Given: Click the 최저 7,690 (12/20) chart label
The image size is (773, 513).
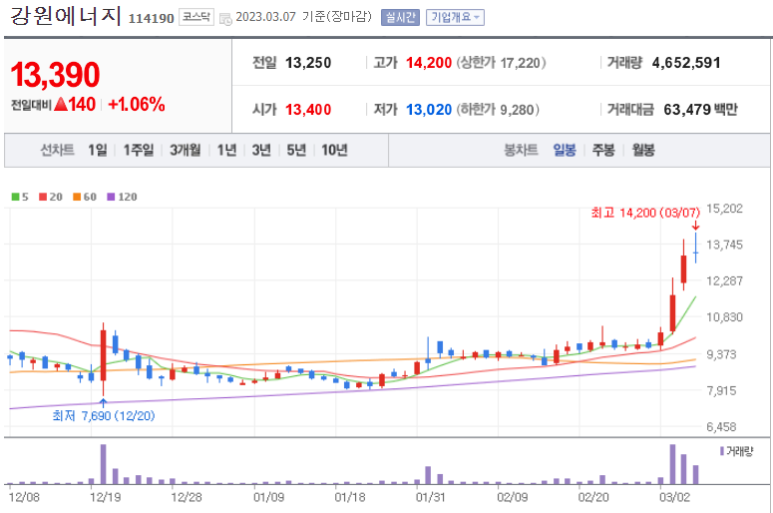Looking at the screenshot, I should point(104,416).
